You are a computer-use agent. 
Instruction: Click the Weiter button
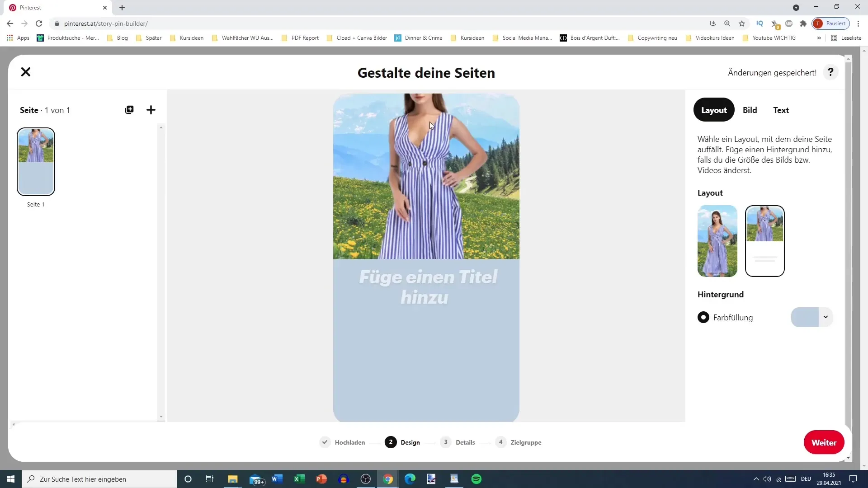[x=825, y=442]
